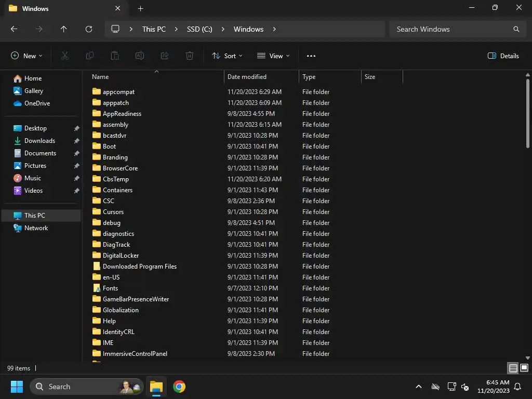Click the vertical scrollbar thumb

(x=528, y=113)
